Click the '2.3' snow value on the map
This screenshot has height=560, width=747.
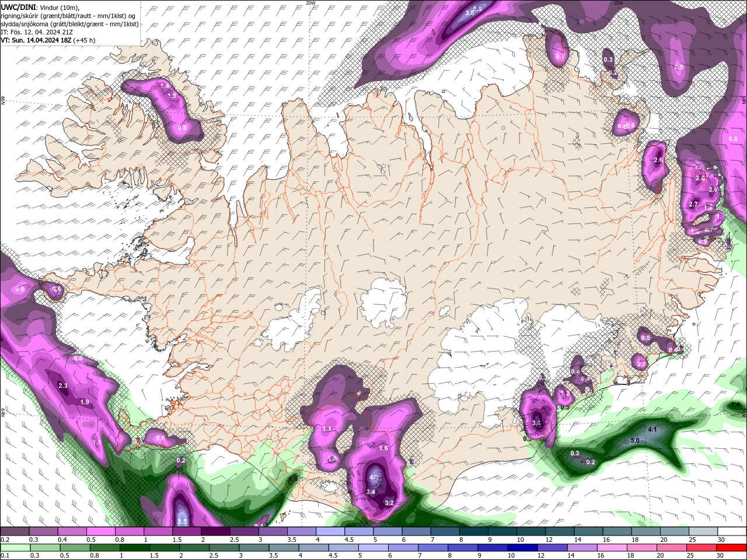[x=63, y=386]
